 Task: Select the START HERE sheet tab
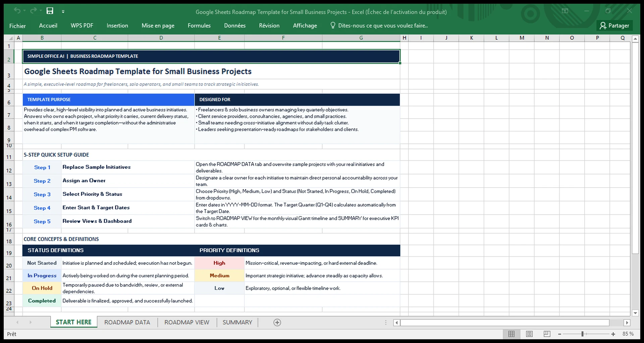click(x=73, y=322)
